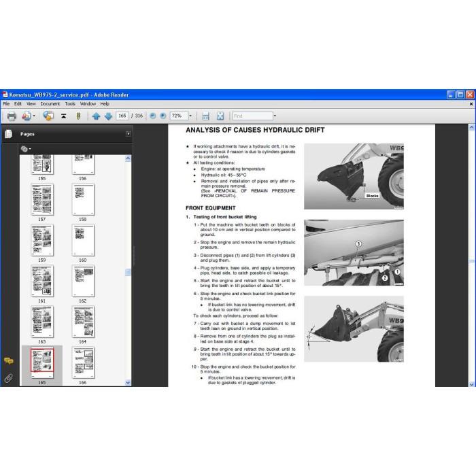Click the upload arrow-with-bar toolbar icon

(x=63, y=116)
